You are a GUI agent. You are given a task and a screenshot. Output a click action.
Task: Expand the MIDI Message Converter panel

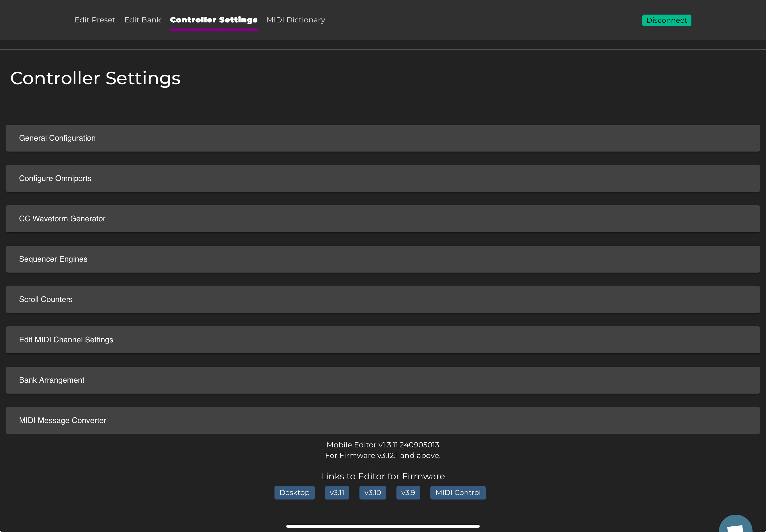click(383, 420)
